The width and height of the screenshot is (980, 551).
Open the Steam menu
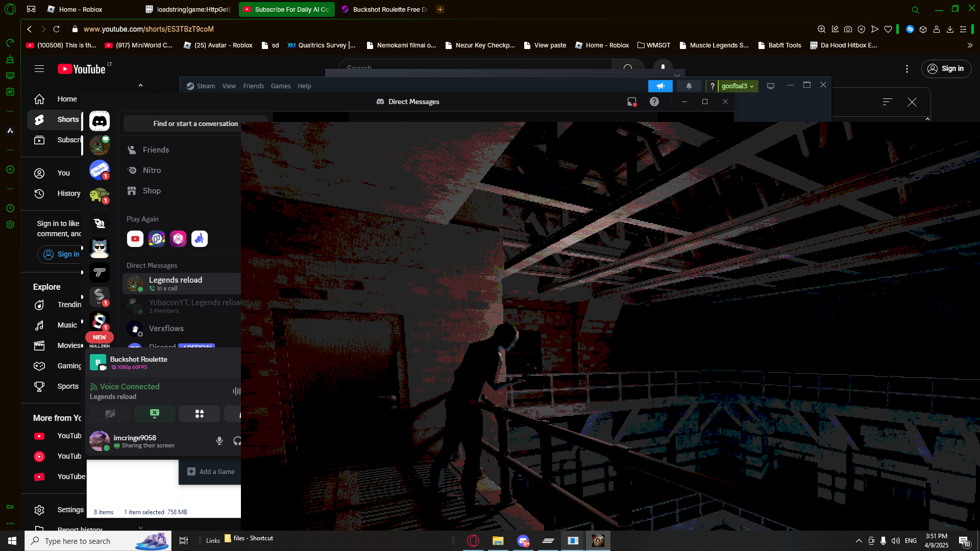(x=201, y=86)
